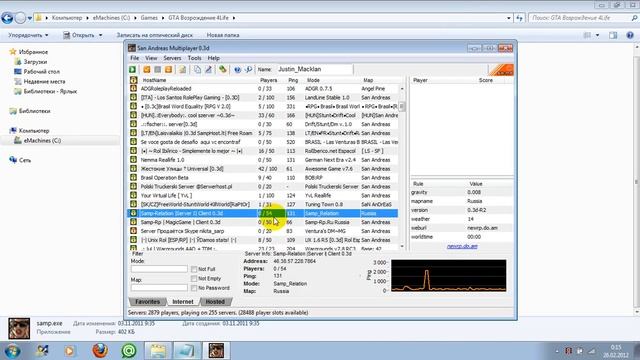The width and height of the screenshot is (640, 360).
Task: Click Записать на оптический диск button
Action: click(155, 35)
